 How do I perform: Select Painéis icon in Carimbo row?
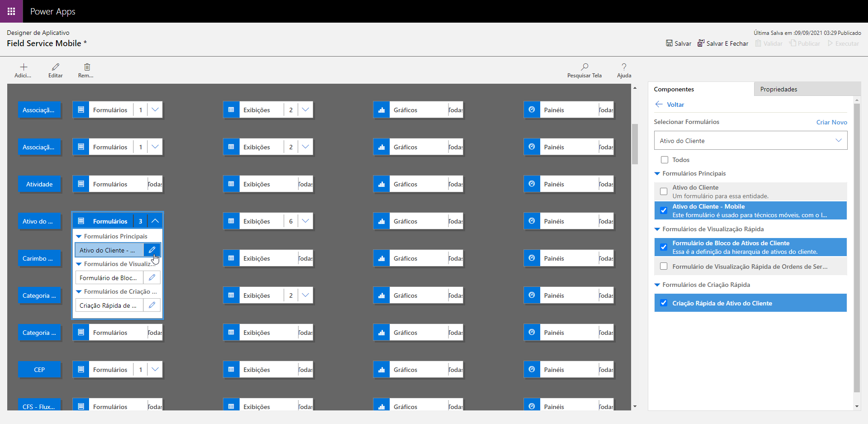[532, 258]
